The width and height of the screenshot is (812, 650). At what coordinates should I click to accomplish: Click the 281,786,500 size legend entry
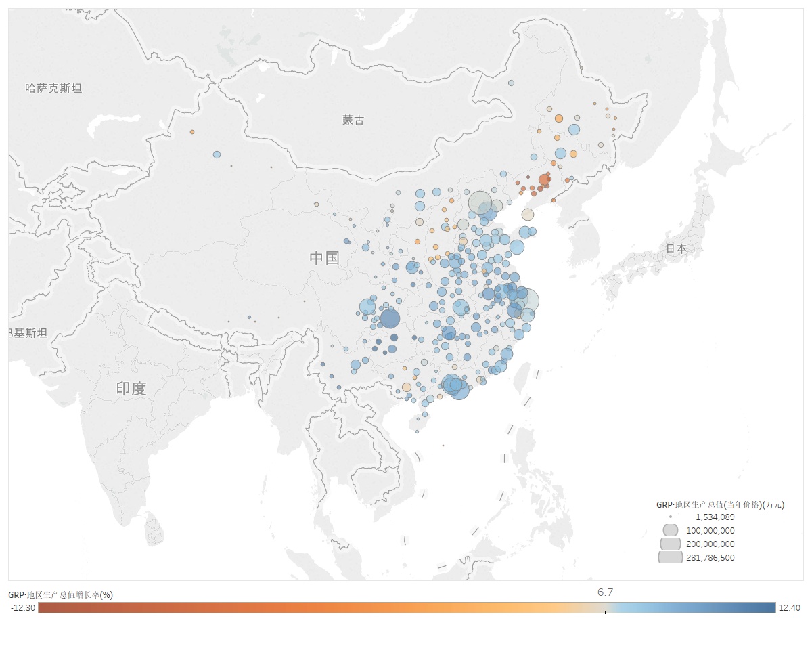710,558
